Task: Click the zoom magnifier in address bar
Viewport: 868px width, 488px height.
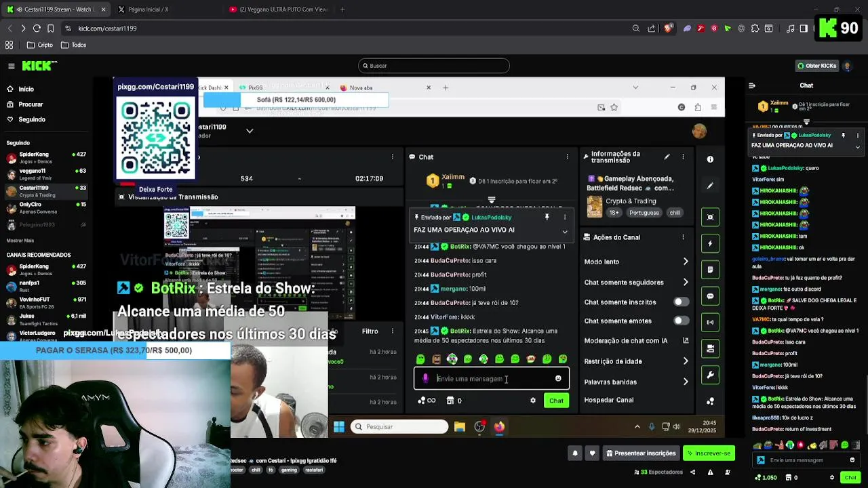Action: [636, 28]
